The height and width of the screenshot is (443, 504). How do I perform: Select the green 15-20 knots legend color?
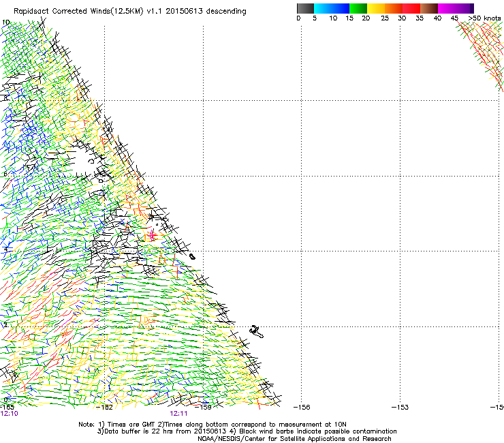point(358,8)
